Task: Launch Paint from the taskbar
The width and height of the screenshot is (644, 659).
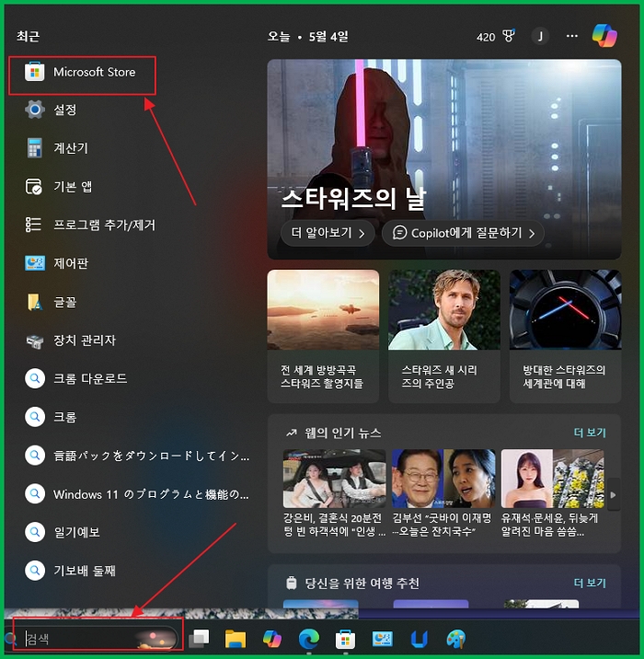Action: tap(455, 639)
